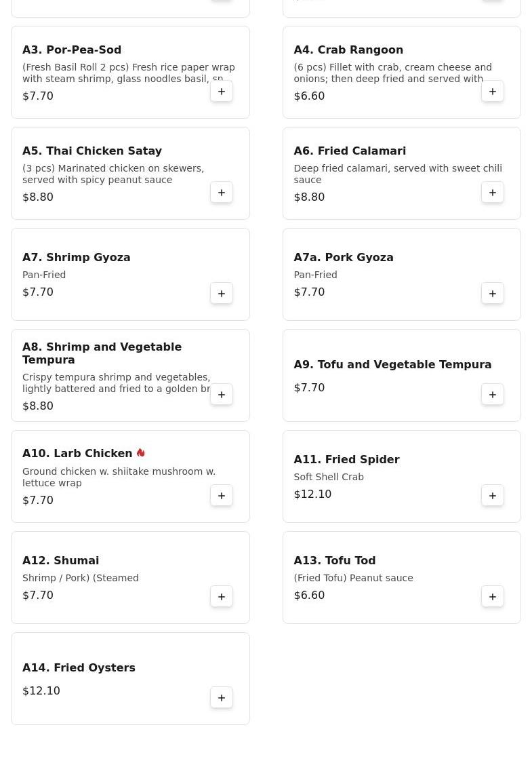Click plus button for A12. Shumai
The image size is (532, 761).
pyautogui.click(x=222, y=597)
